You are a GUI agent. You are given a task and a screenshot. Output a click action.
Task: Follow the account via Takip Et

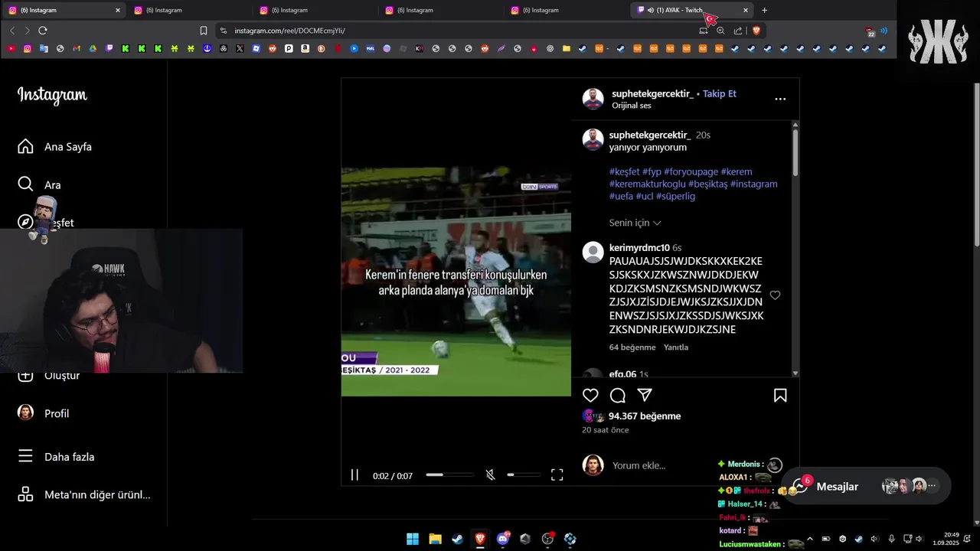tap(720, 93)
